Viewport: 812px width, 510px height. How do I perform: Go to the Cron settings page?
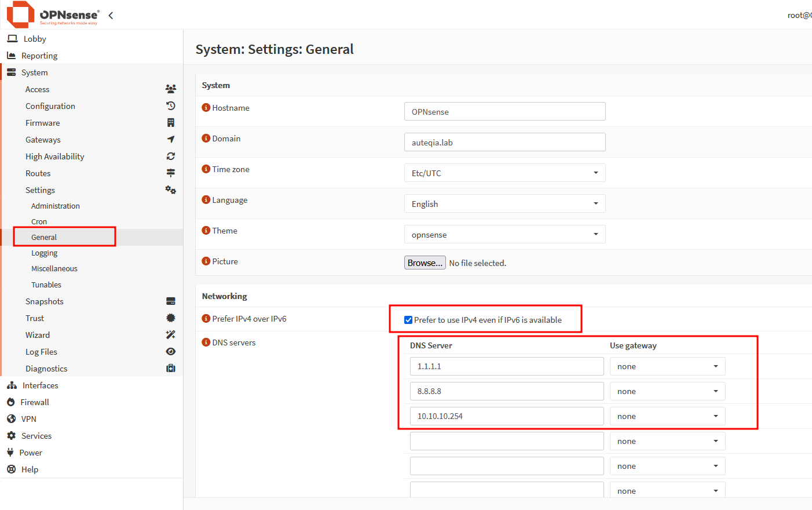coord(39,221)
